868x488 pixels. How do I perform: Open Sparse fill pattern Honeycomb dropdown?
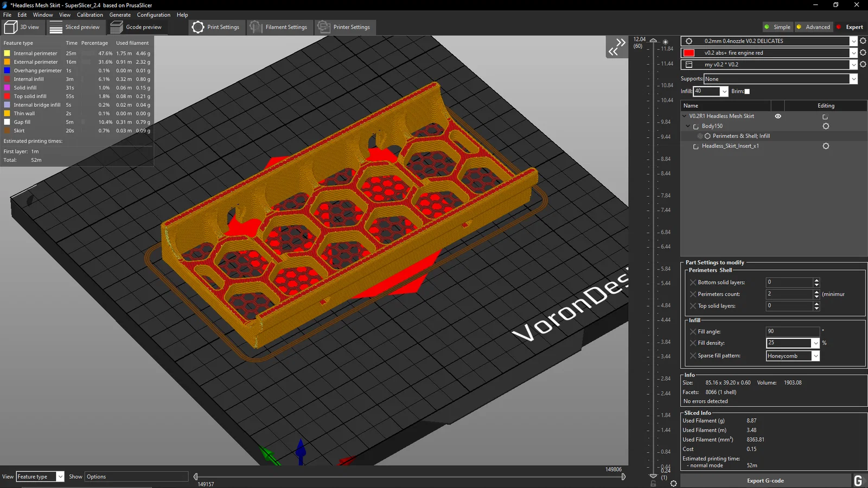click(793, 356)
